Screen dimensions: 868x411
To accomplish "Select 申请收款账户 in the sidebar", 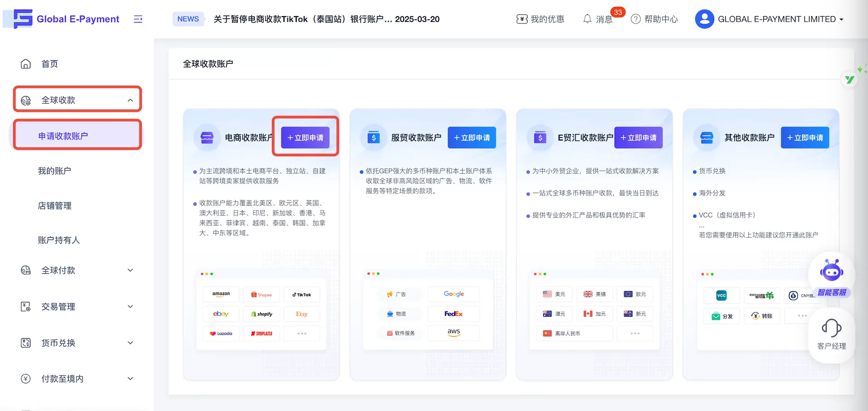I will click(x=77, y=136).
